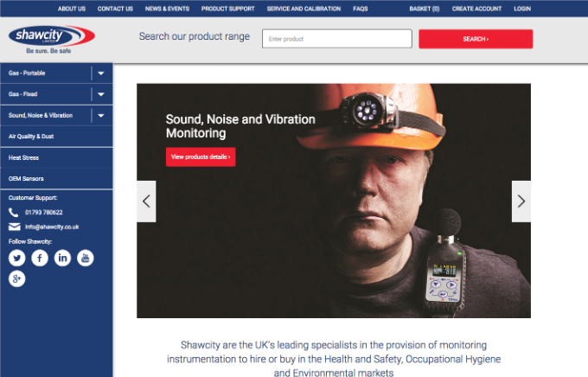Select Gas - Fixed category
Image resolution: width=588 pixels, height=377 pixels.
click(x=22, y=94)
